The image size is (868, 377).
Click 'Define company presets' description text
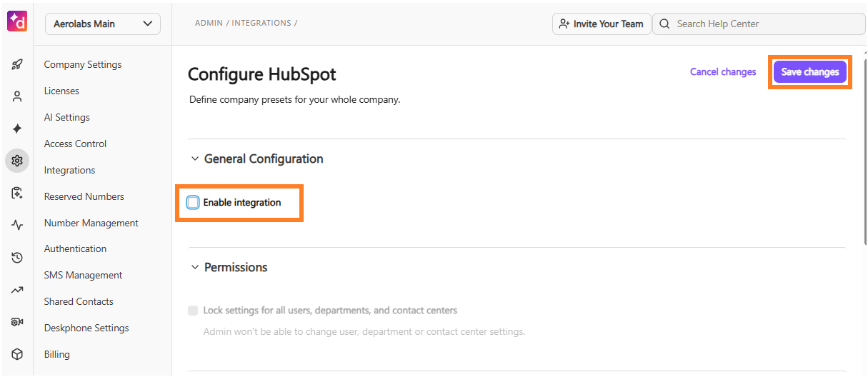(x=294, y=100)
